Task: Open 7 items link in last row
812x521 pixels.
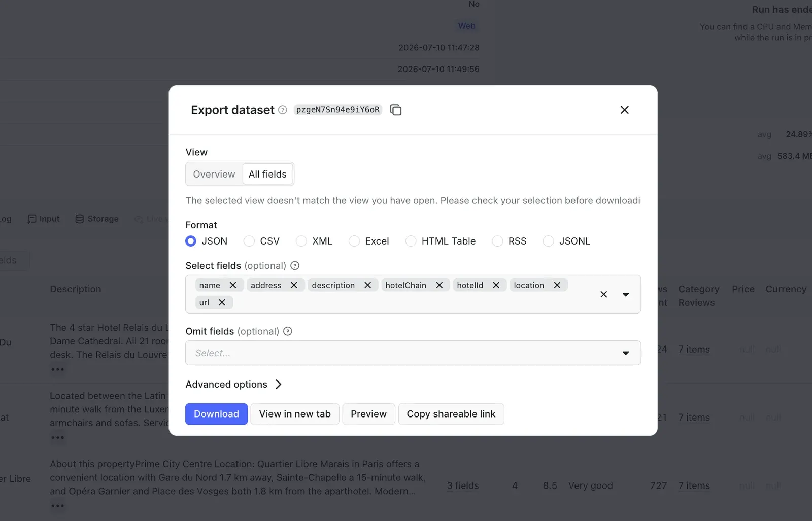Action: click(x=694, y=485)
